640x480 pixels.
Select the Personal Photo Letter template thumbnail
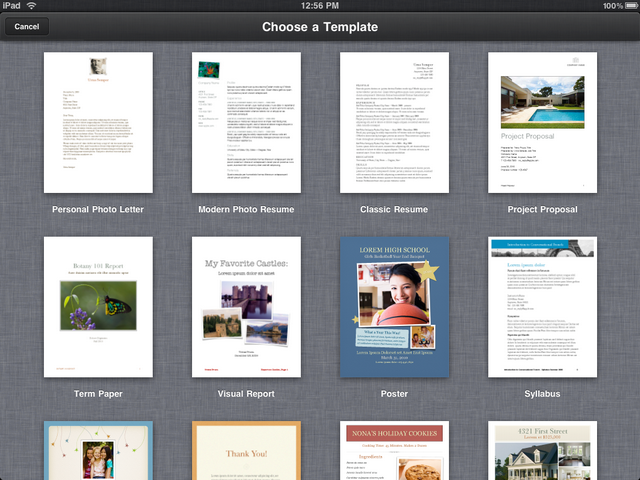coord(98,122)
